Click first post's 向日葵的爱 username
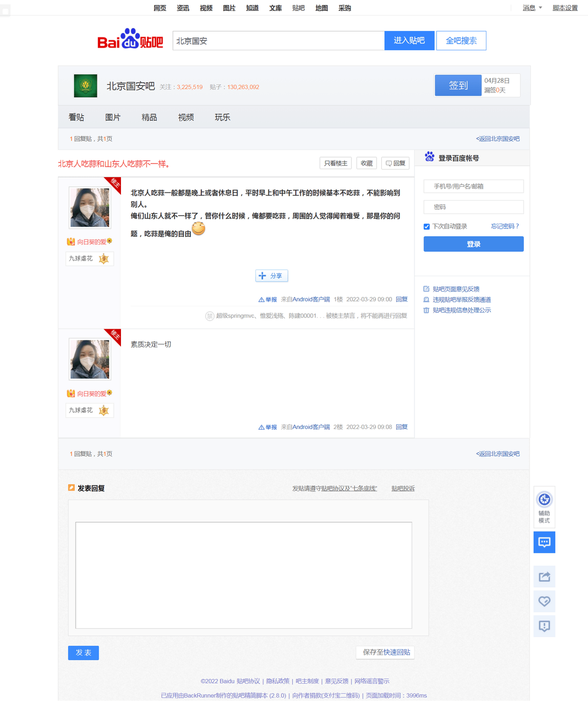This screenshot has width=588, height=713. (x=92, y=242)
